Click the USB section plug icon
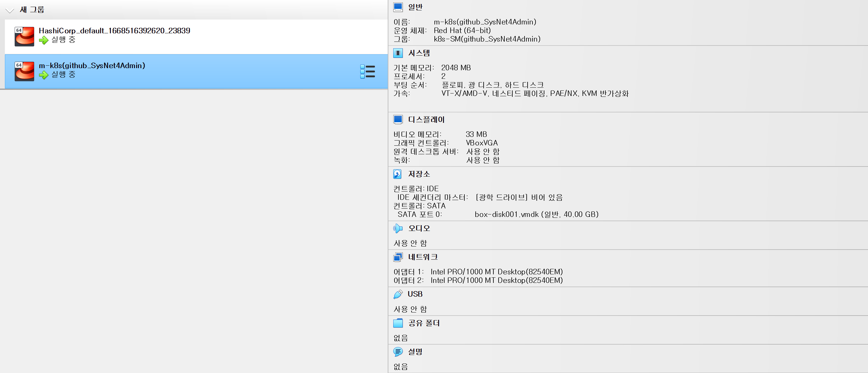The width and height of the screenshot is (868, 373). click(398, 294)
